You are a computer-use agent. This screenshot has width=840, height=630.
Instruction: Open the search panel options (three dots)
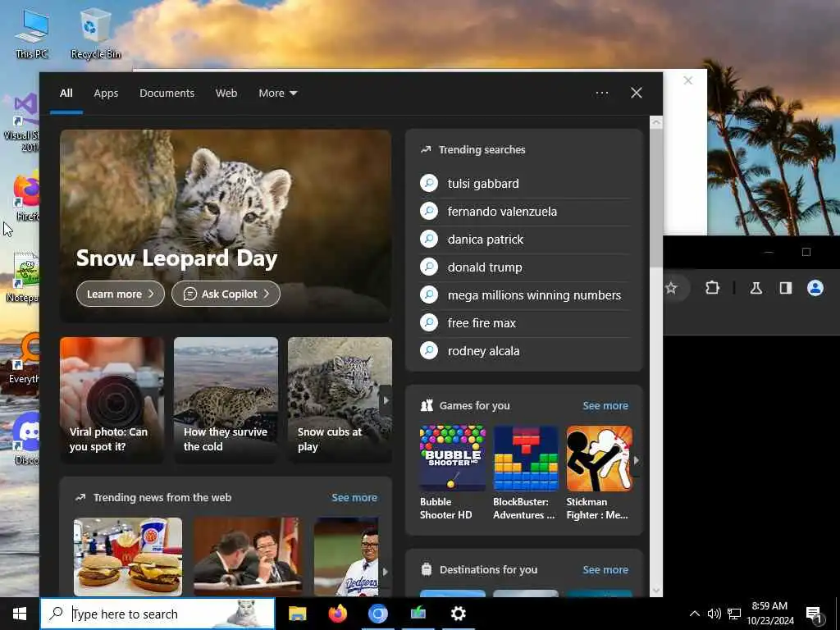coord(601,93)
